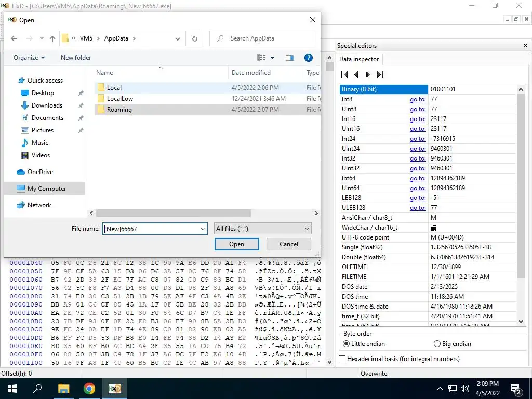Go back in the Open dialog
Screen dimensions: 532x399
[x=14, y=38]
